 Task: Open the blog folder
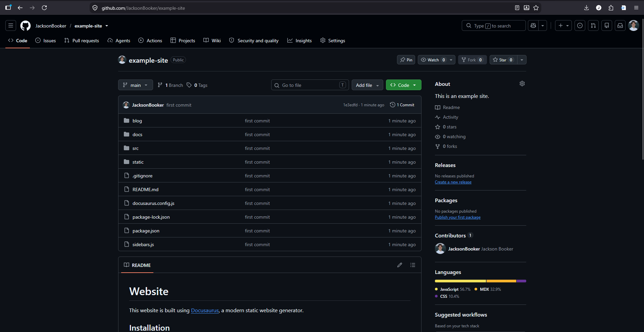coord(137,121)
